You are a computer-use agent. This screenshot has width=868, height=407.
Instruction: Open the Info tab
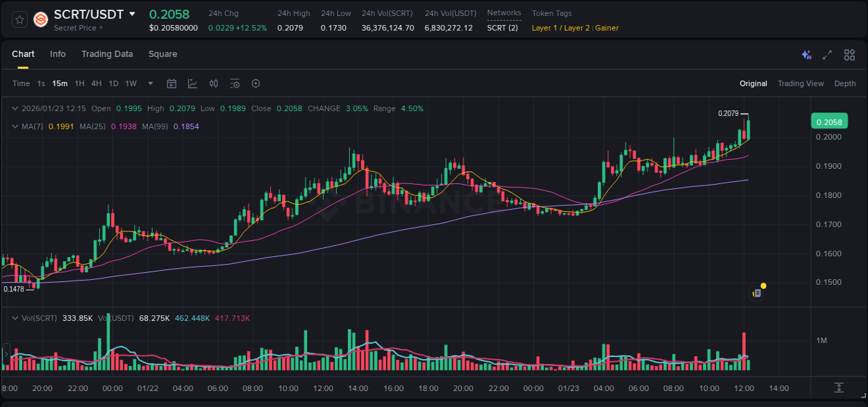pyautogui.click(x=58, y=53)
